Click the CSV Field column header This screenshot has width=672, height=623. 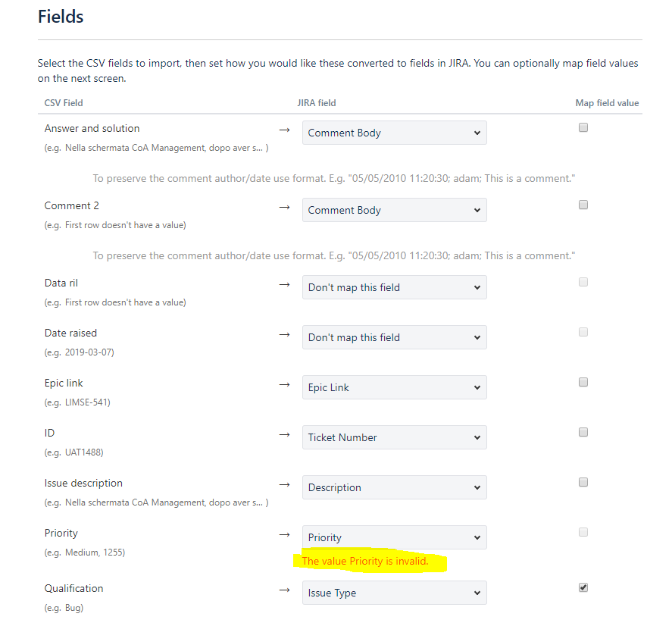(x=64, y=103)
